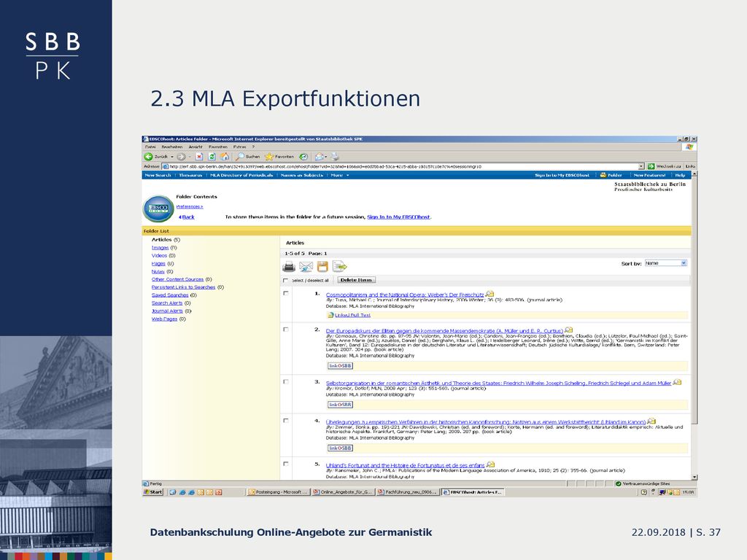The height and width of the screenshot is (560, 747).
Task: Print the folder articles via printer icon
Action: click(289, 267)
